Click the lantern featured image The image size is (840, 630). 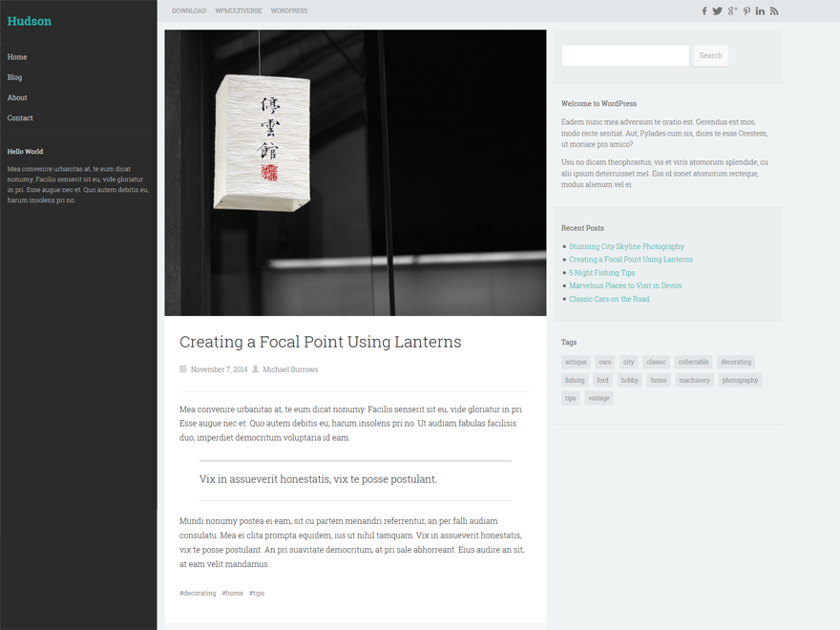point(355,173)
